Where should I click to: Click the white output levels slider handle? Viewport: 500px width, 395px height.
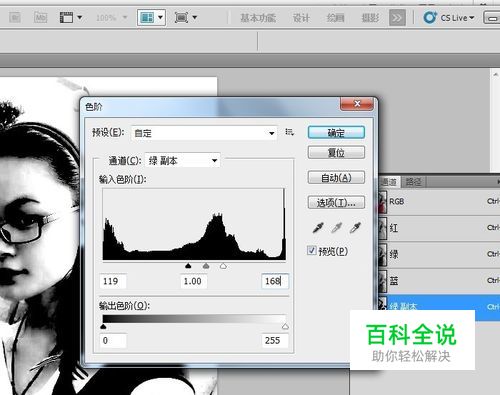click(x=285, y=326)
